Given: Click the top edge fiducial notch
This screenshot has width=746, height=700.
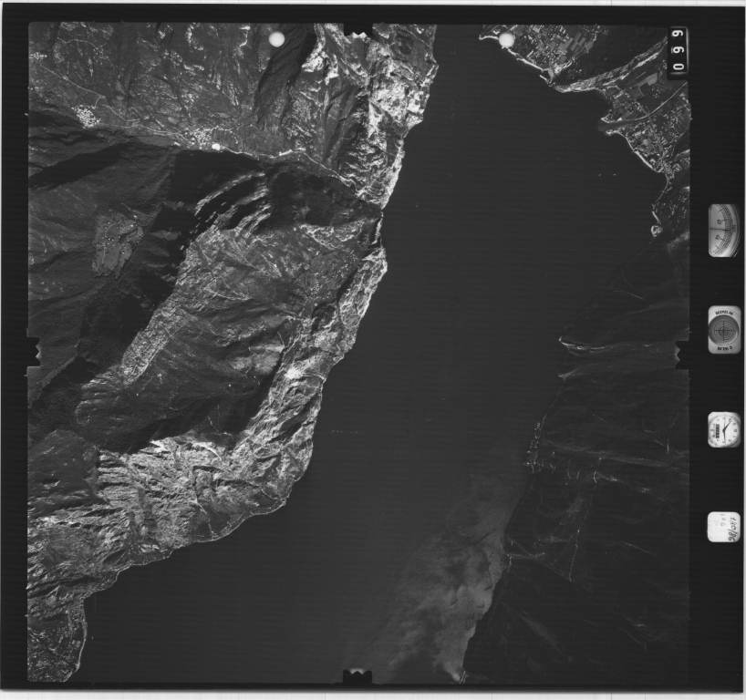Looking at the screenshot, I should tap(357, 31).
